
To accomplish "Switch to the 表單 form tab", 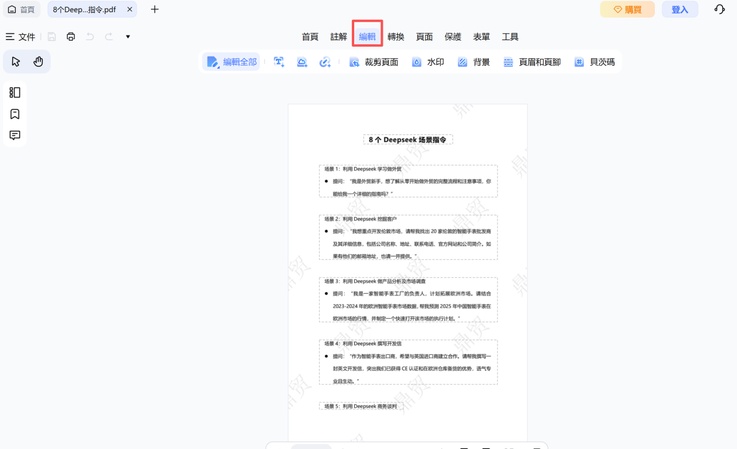I will pos(481,37).
